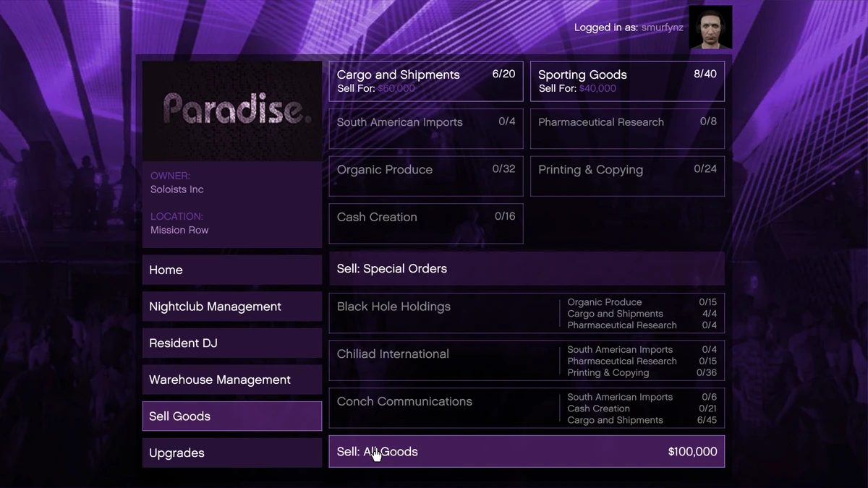Select the Sell Goods menu entry
The image size is (868, 488).
[231, 416]
